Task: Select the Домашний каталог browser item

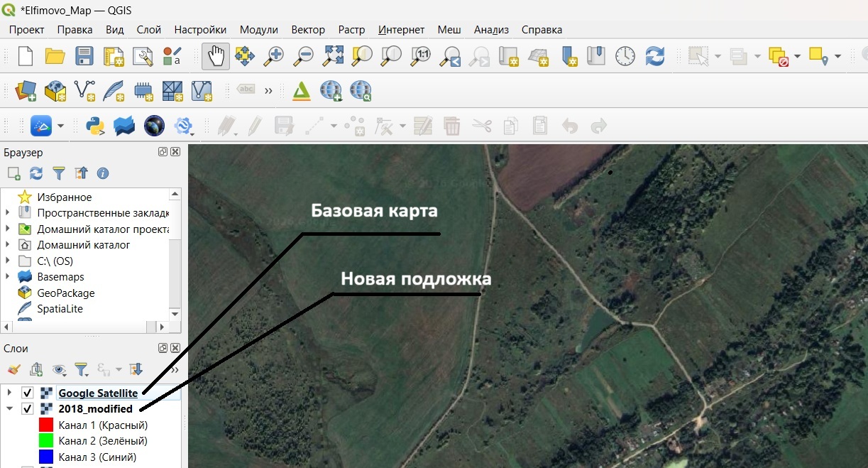Action: click(84, 244)
